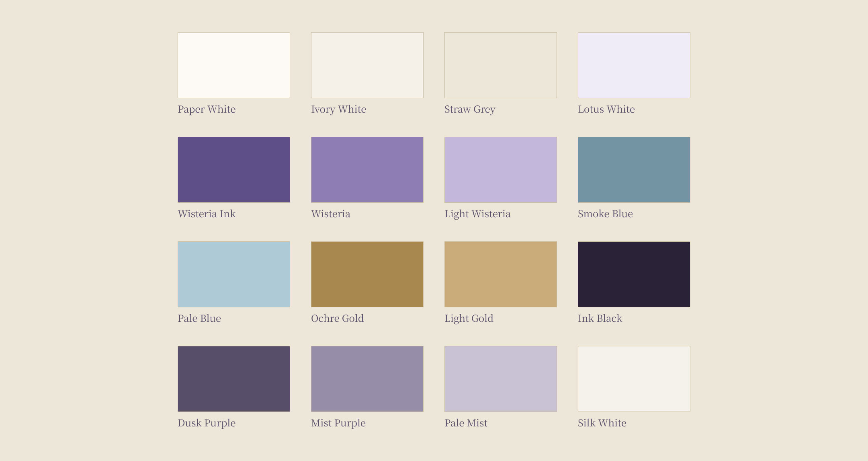Choose the Silk White swatch
Screen dimensions: 868x461
(634, 379)
